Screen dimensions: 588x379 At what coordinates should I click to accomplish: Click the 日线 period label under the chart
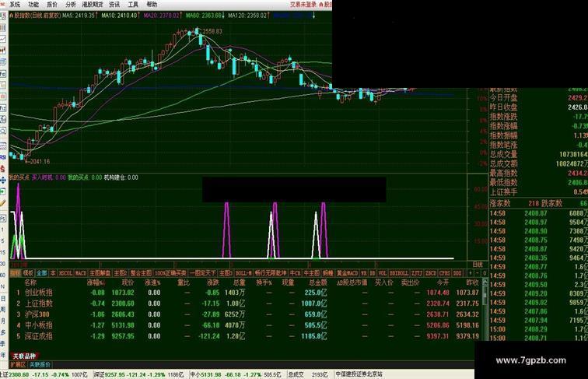pos(477,265)
